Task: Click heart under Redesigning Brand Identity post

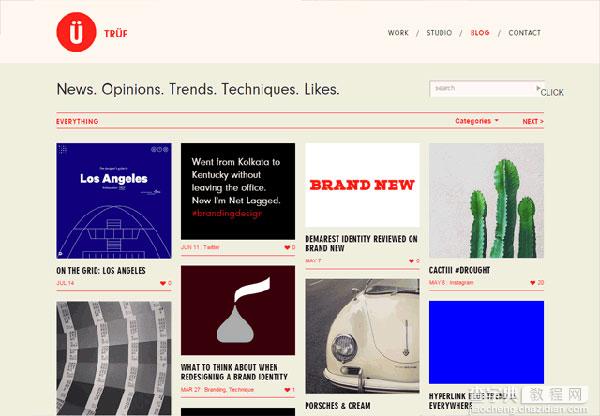Action: click(287, 390)
